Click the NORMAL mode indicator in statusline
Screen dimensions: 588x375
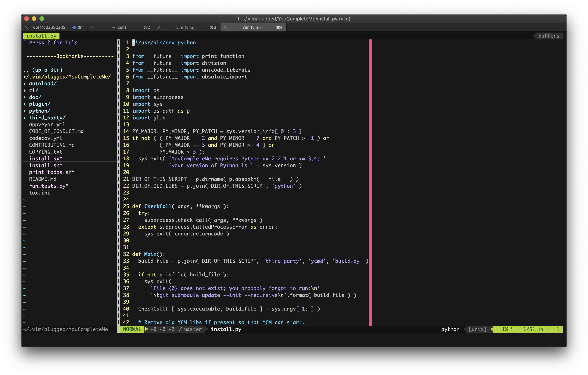[132, 329]
